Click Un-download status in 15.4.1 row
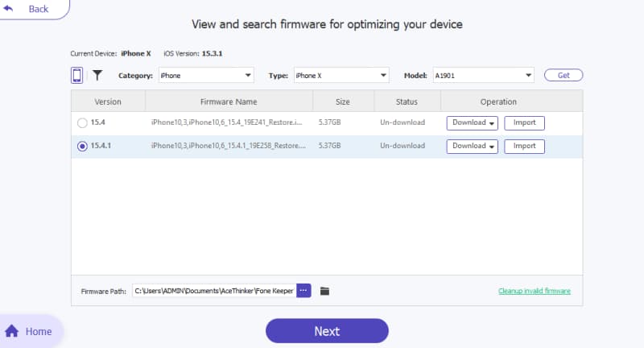 point(402,146)
